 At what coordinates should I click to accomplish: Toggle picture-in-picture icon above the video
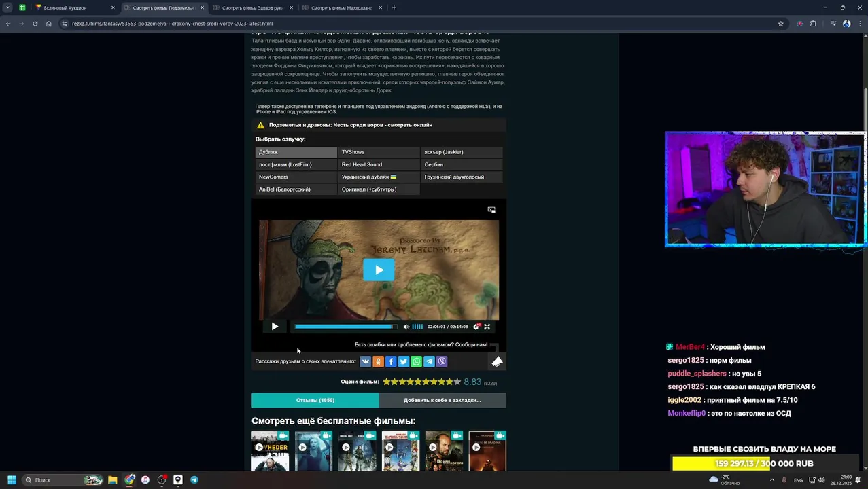point(491,210)
